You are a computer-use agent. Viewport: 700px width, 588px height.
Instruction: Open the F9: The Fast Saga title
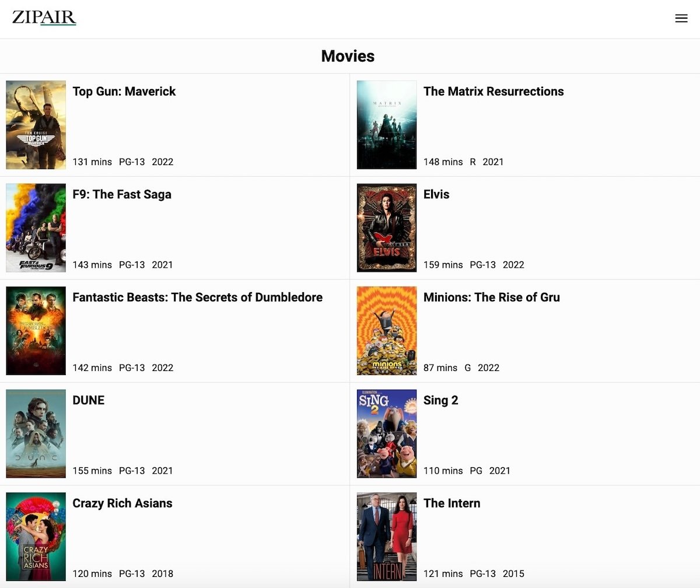pos(122,194)
